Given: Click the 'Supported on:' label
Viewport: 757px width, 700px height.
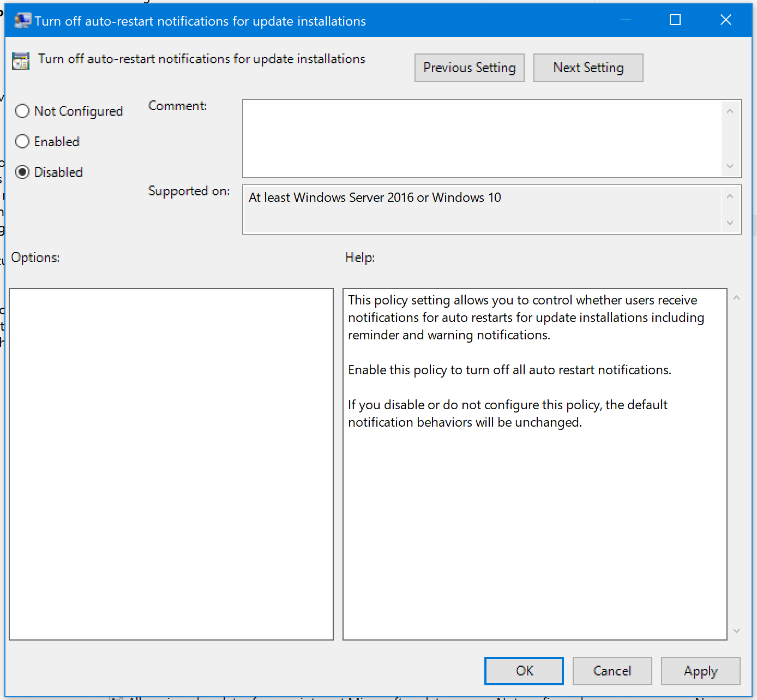Looking at the screenshot, I should [x=189, y=192].
